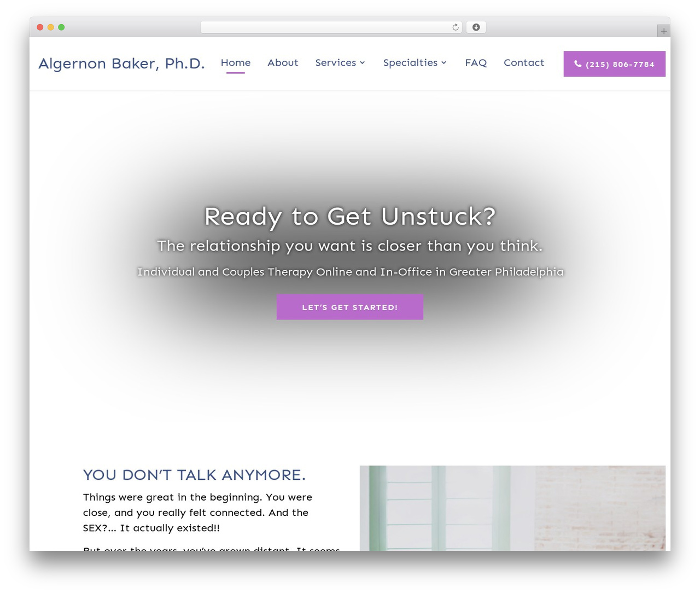Screen dimensions: 700x593
Task: Click the paragraph starting 'Things were great'
Action: click(x=198, y=513)
